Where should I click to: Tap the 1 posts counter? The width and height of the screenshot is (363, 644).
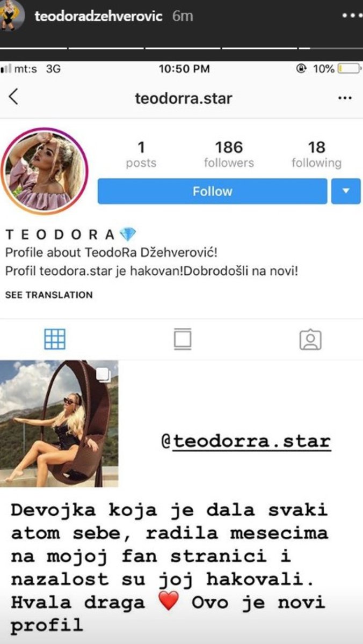[141, 155]
